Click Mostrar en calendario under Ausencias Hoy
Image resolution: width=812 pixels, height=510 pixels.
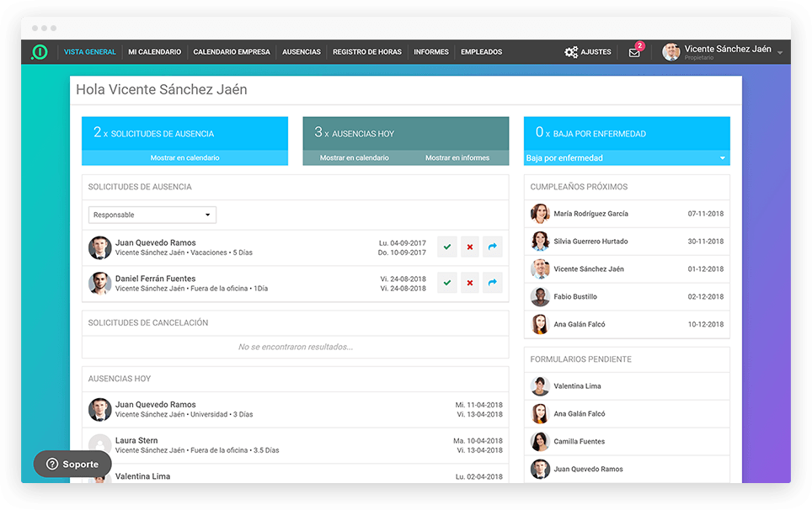355,157
